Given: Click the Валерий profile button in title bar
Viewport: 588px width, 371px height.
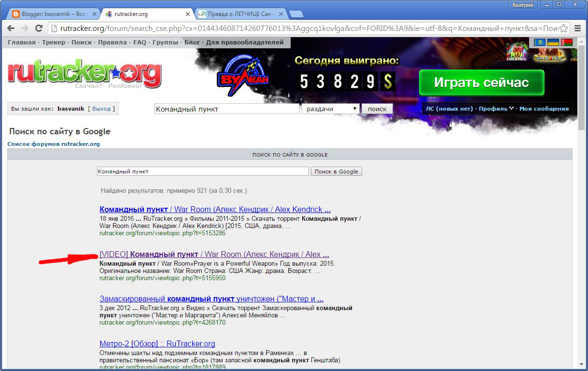Looking at the screenshot, I should (523, 5).
